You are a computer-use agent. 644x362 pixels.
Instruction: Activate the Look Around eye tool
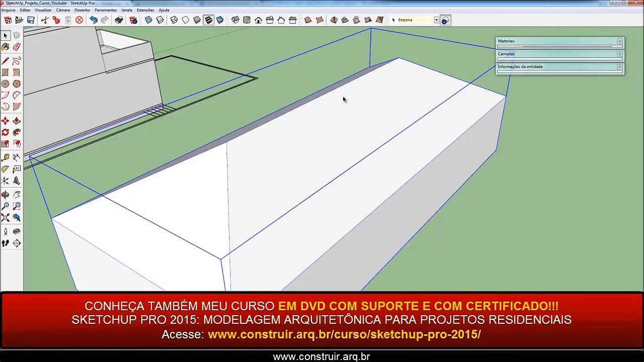tap(17, 232)
